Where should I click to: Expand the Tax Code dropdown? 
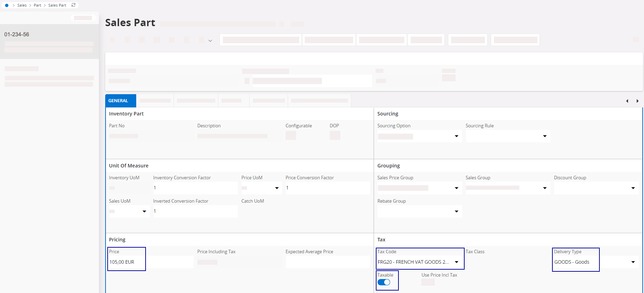pos(456,262)
